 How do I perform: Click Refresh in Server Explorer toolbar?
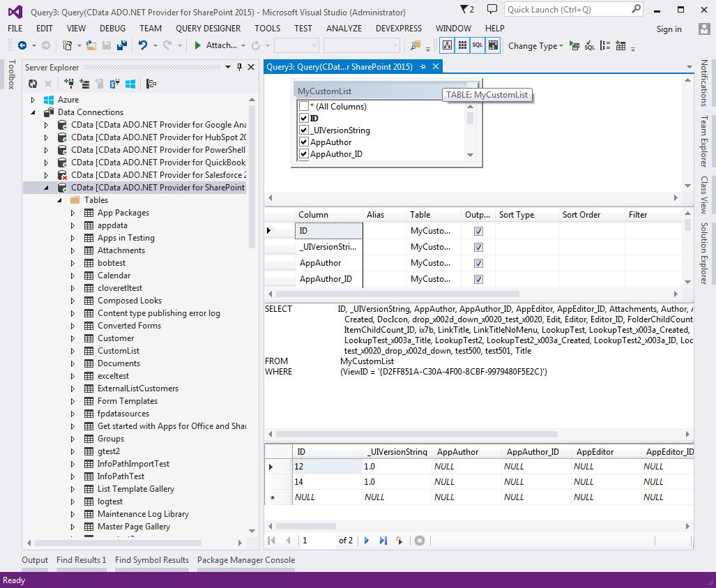pos(33,84)
